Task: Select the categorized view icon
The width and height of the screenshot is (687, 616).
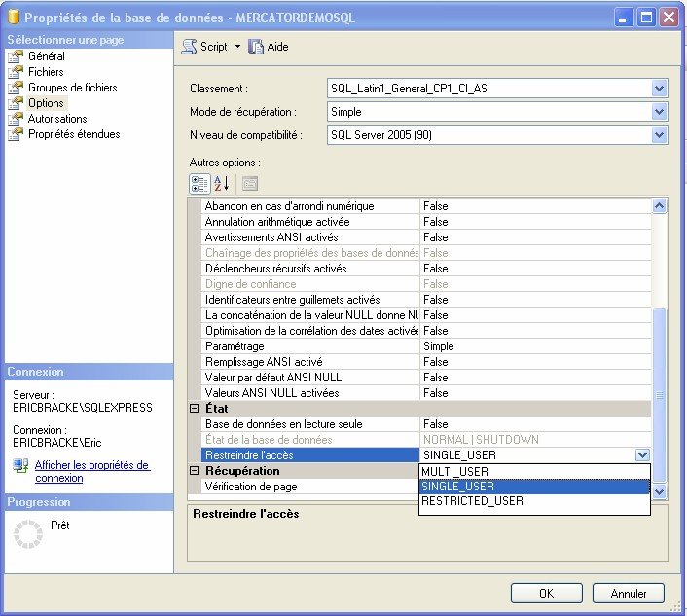Action: (199, 183)
